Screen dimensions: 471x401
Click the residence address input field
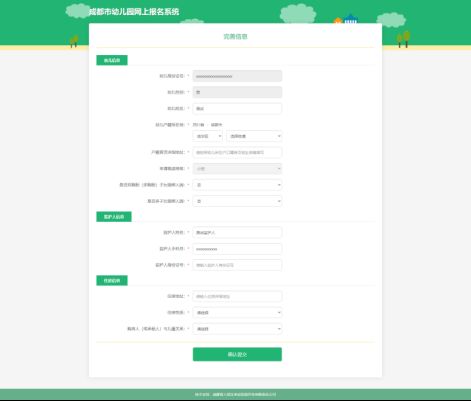pos(237,296)
